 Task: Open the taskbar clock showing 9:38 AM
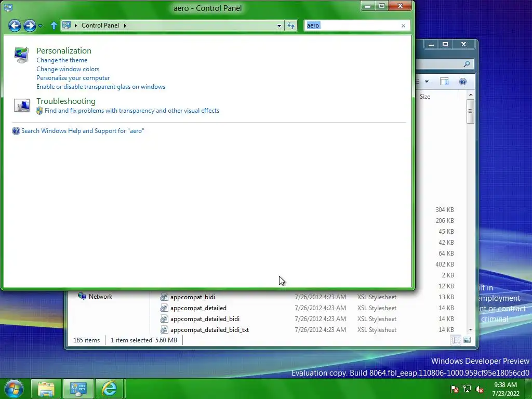point(506,389)
